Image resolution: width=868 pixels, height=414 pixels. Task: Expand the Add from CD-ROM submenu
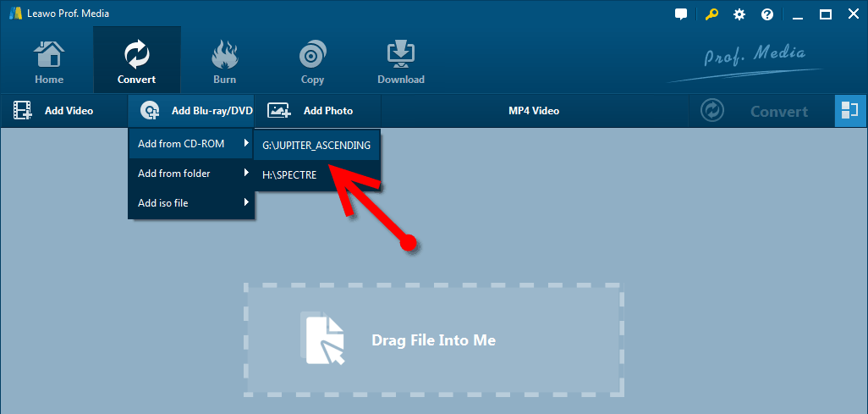(191, 144)
